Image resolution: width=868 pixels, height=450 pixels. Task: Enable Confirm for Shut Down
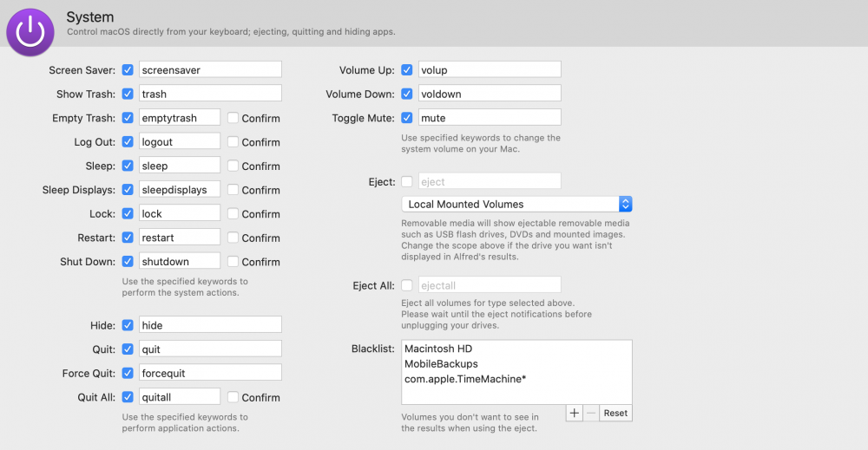[x=233, y=261]
